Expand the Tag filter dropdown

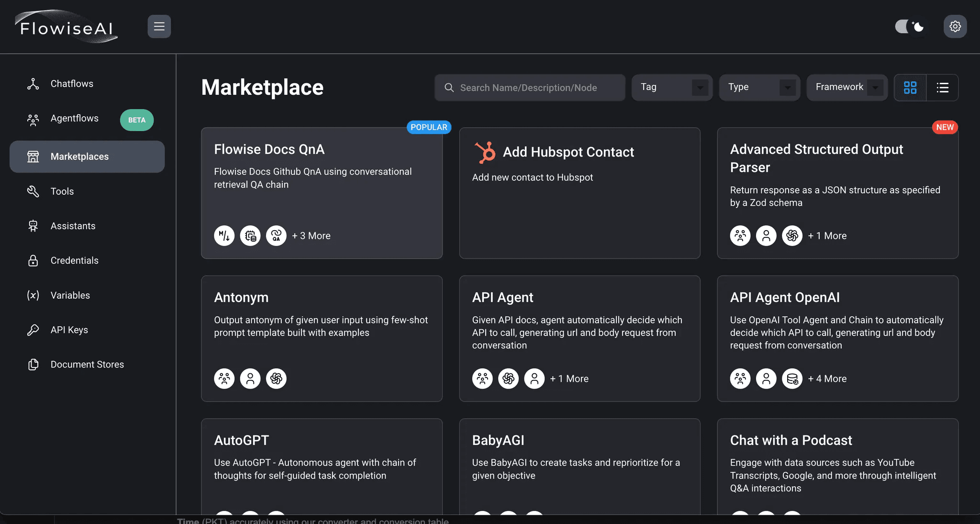click(x=672, y=88)
